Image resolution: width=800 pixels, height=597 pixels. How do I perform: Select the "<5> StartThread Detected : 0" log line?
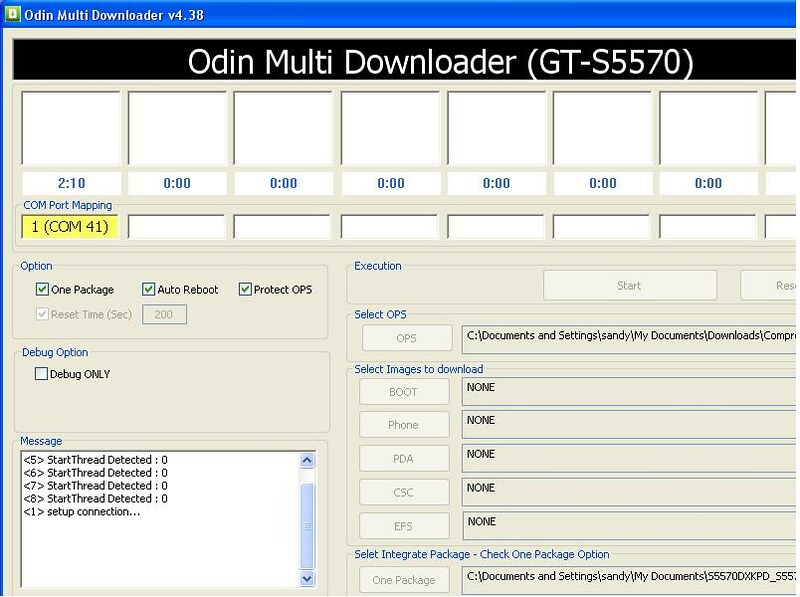[95, 460]
